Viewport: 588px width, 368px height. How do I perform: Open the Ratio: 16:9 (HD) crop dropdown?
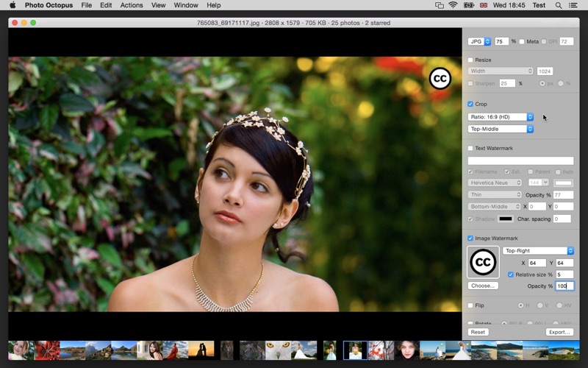pos(501,117)
